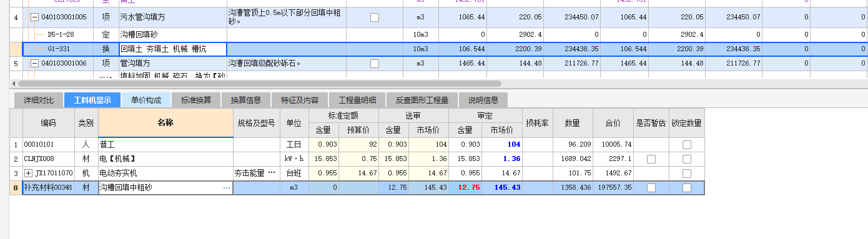Click the 标准定额 group header
Image resolution: width=868 pixels, height=239 pixels.
click(x=343, y=115)
